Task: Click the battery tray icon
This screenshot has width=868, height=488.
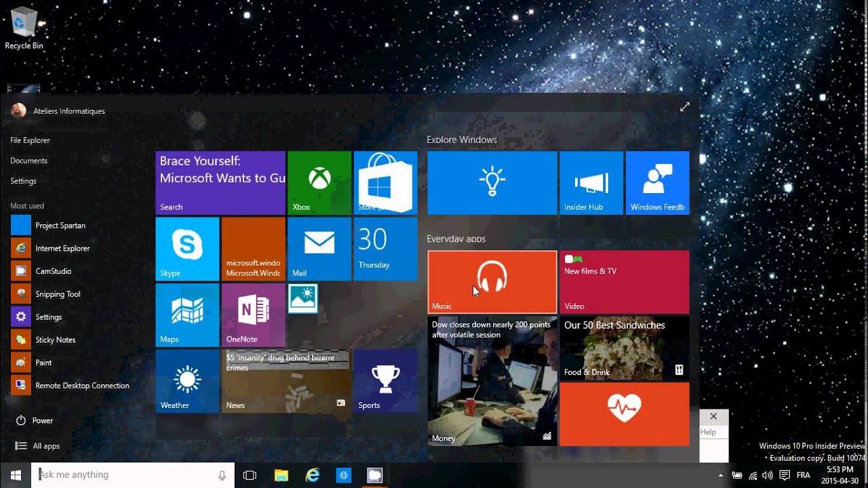Action: pyautogui.click(x=737, y=475)
